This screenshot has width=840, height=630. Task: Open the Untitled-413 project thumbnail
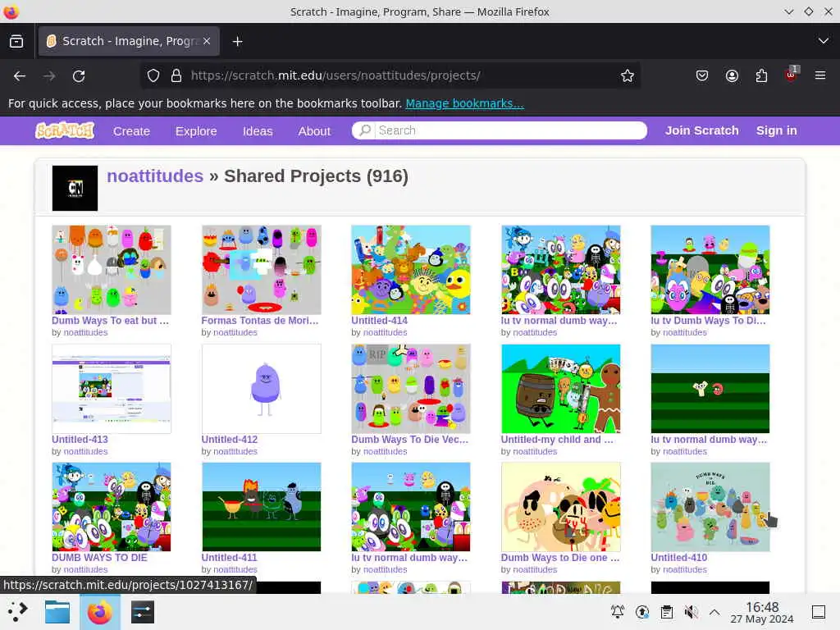click(112, 388)
